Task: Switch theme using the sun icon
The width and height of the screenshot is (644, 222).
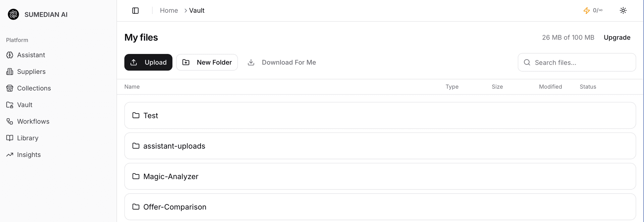Action: tap(623, 11)
